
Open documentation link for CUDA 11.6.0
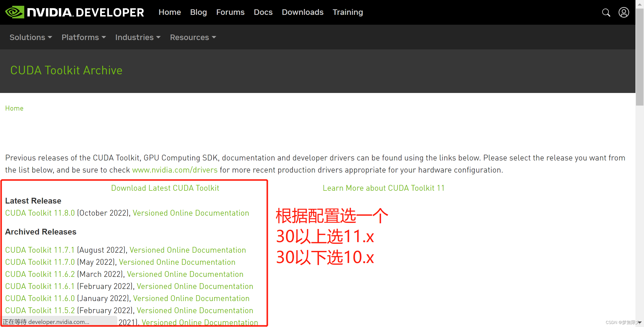[x=191, y=299]
